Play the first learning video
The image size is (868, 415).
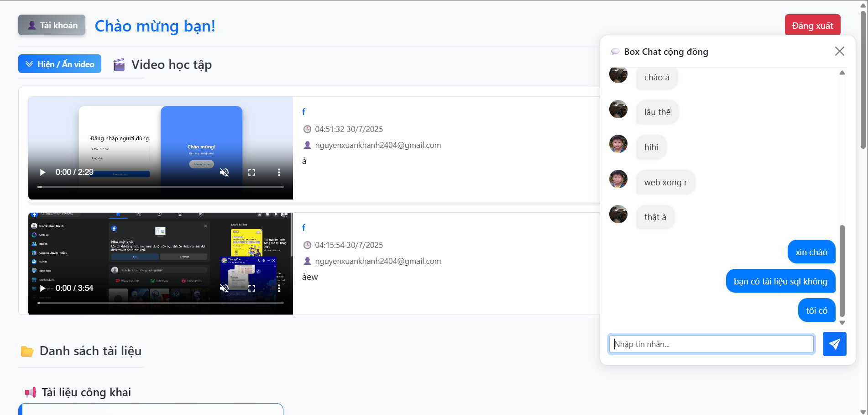tap(42, 172)
